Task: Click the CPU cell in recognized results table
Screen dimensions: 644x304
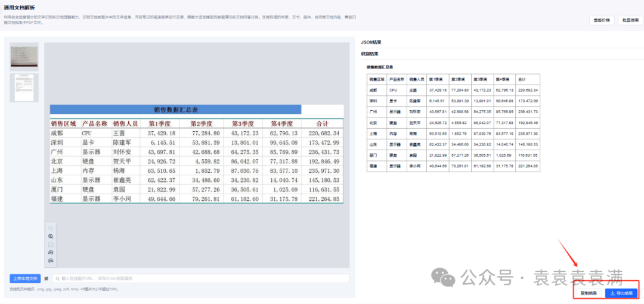Action: pyautogui.click(x=392, y=90)
